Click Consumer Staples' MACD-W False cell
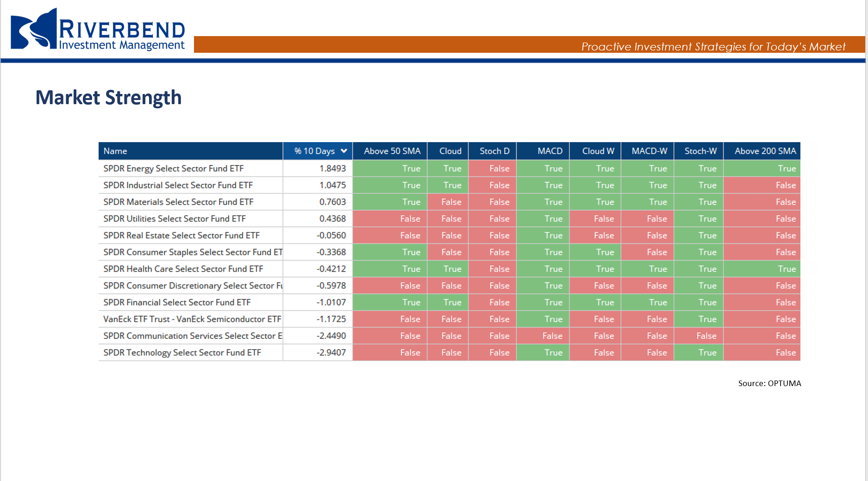868x481 pixels. click(x=648, y=252)
